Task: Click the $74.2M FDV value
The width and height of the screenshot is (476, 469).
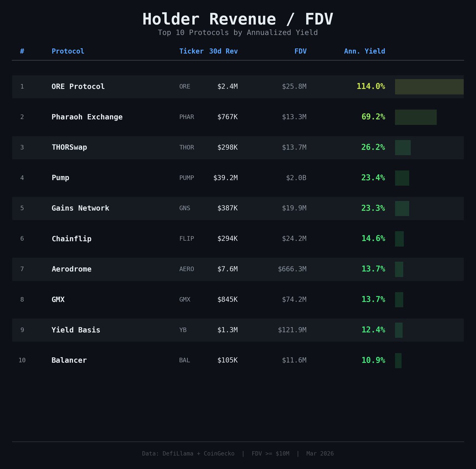Action: click(294, 300)
